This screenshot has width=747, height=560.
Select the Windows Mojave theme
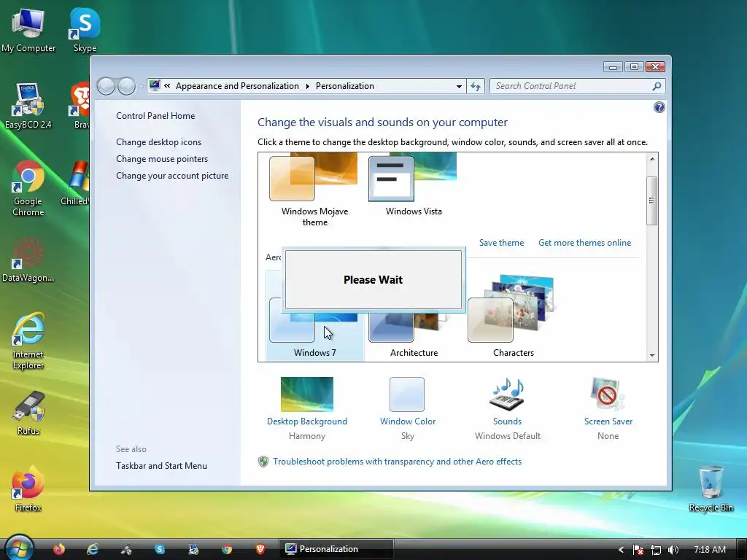tap(314, 190)
